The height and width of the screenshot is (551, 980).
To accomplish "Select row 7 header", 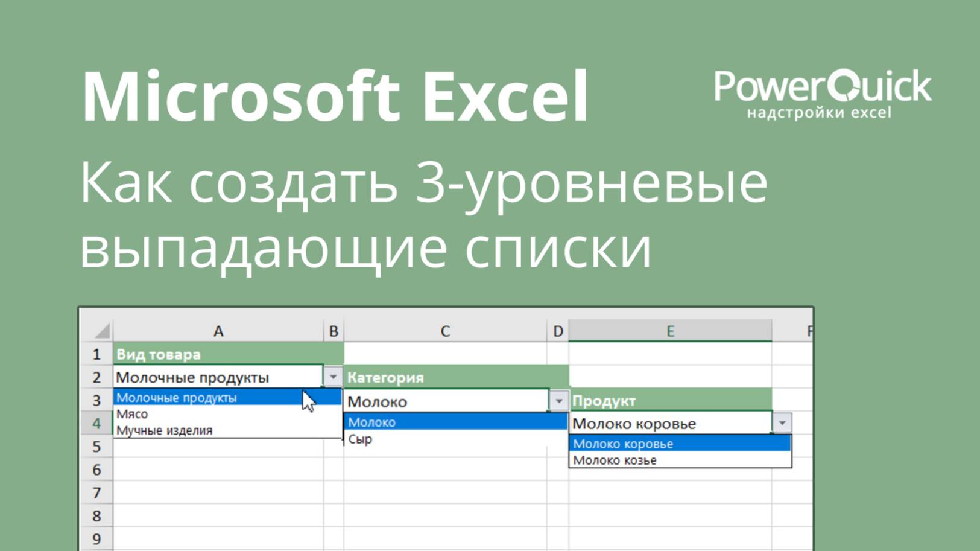I will pyautogui.click(x=96, y=492).
